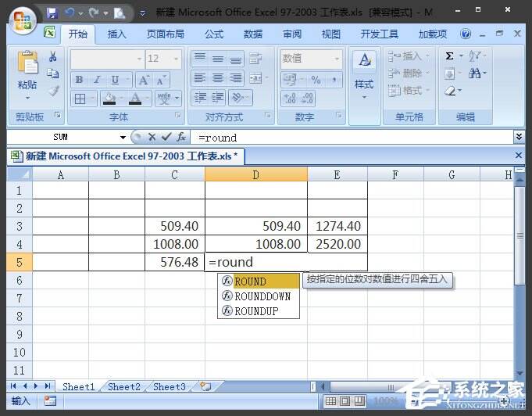Undo the last action
532x416 pixels.
point(70,13)
